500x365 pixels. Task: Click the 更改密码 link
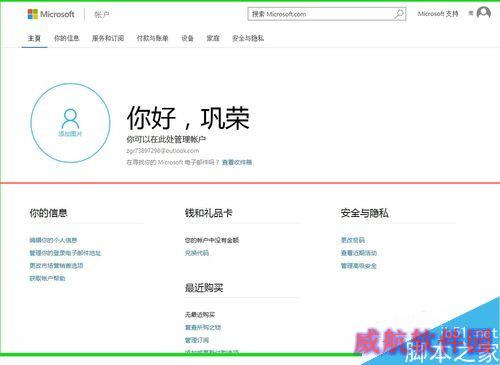click(353, 240)
